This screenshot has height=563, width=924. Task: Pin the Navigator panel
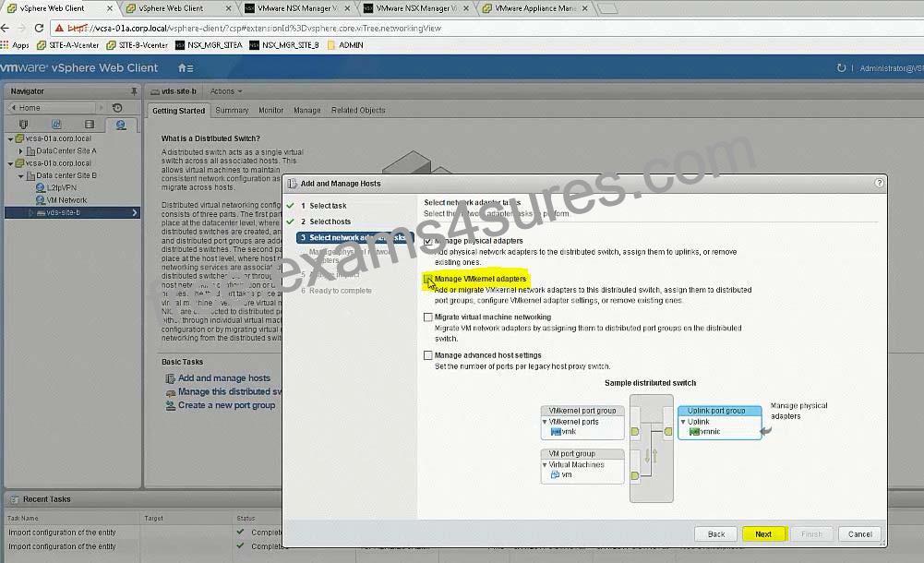point(134,91)
